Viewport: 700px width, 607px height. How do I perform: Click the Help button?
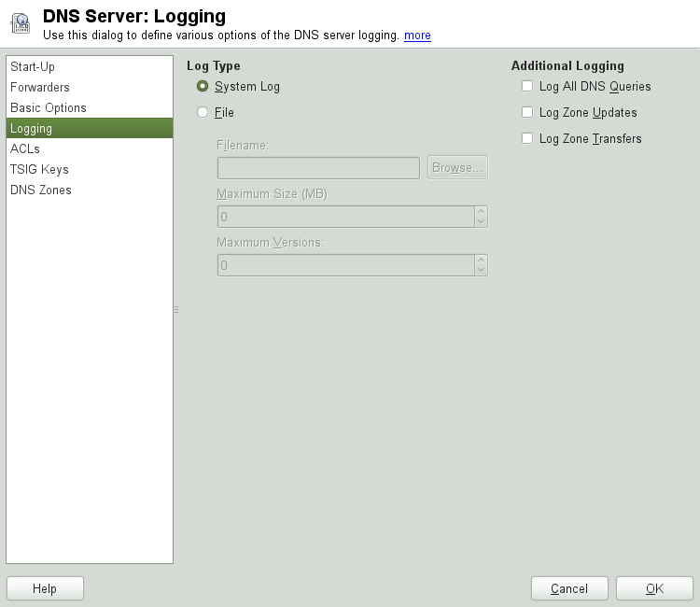(45, 588)
